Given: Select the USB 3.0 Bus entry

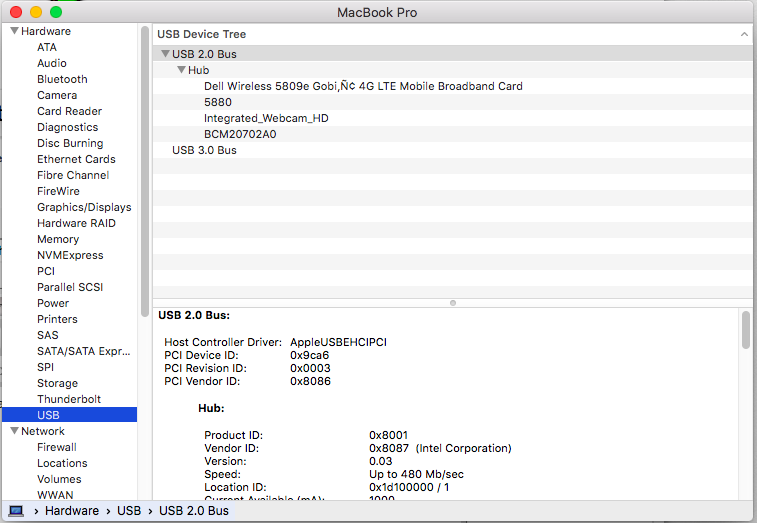Looking at the screenshot, I should tap(204, 150).
